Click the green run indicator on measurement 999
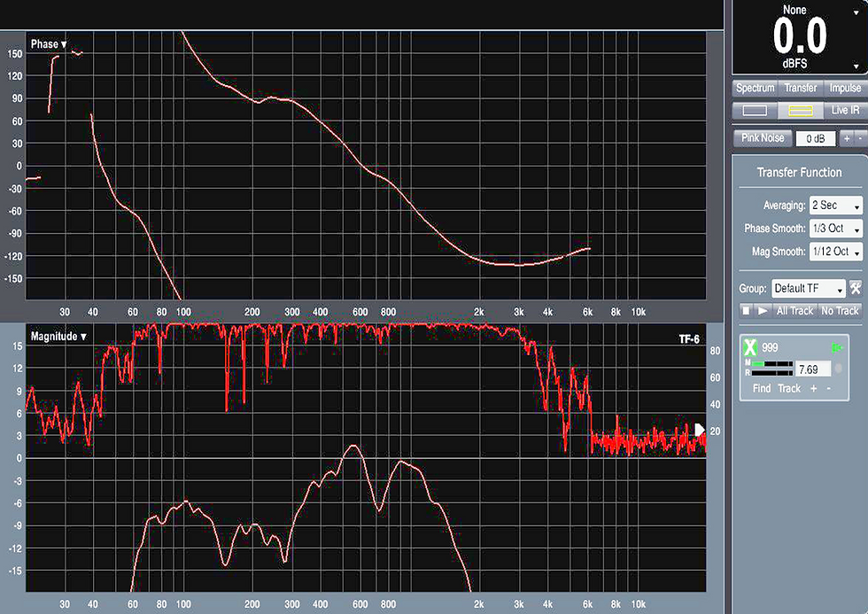Screen dimensions: 868x614 click(836, 347)
